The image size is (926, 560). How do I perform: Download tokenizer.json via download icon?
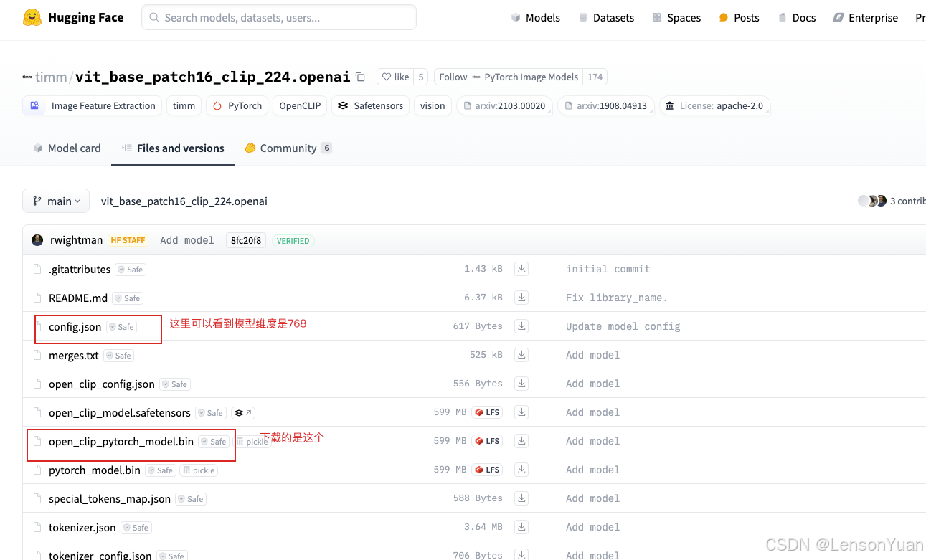522,527
